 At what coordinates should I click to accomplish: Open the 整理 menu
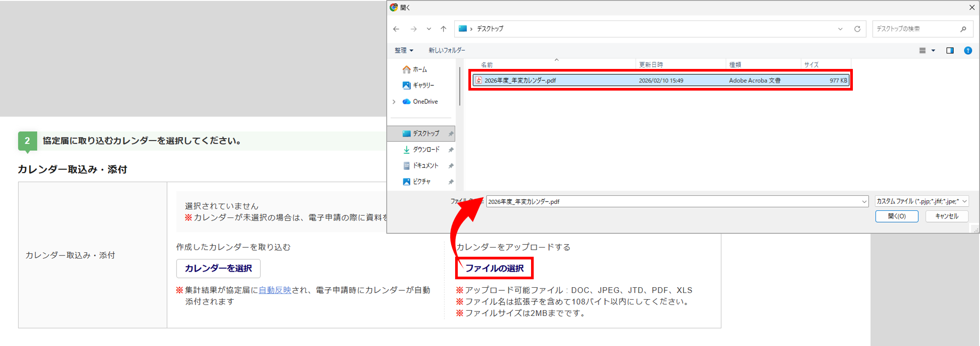click(403, 50)
